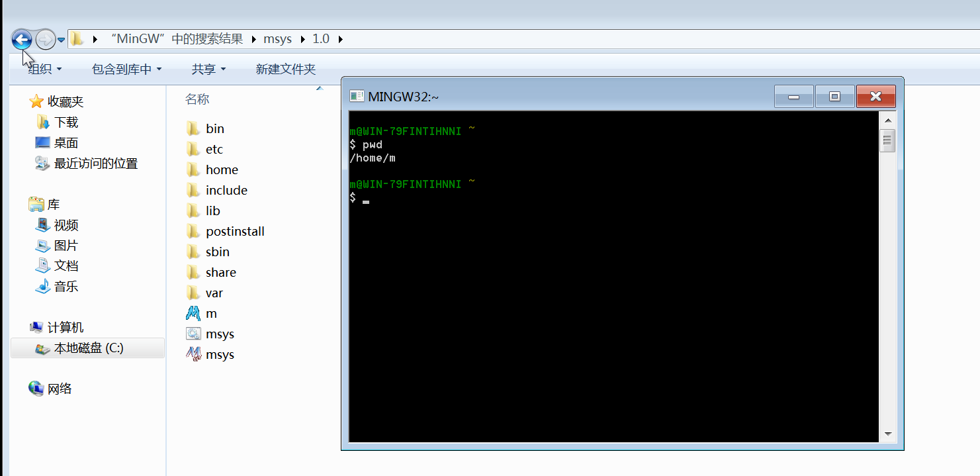The width and height of the screenshot is (980, 476).
Task: Click the 名称 column header
Action: [197, 99]
